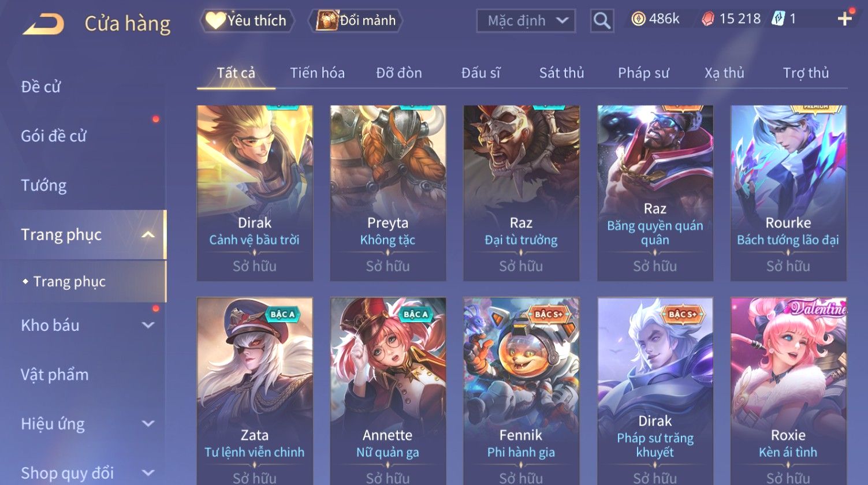Image resolution: width=868 pixels, height=485 pixels.
Task: Open Đổi mảnh fragment exchange chest
Action: [356, 21]
